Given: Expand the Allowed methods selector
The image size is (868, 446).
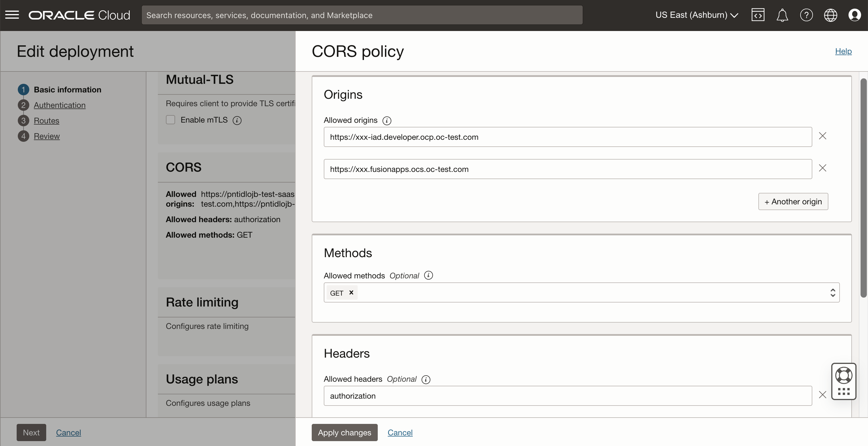Looking at the screenshot, I should coord(832,292).
